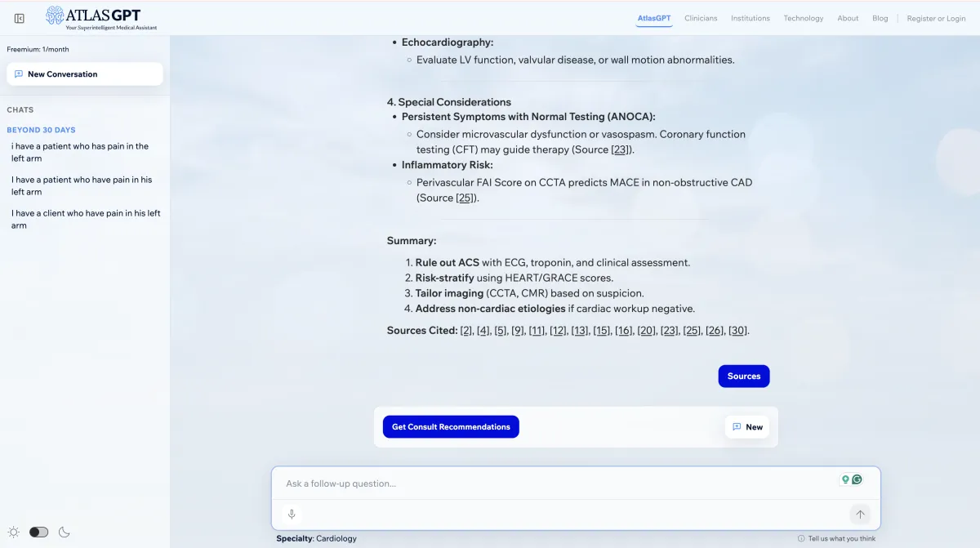
Task: Click the New button beside consult recommendations
Action: tap(747, 426)
